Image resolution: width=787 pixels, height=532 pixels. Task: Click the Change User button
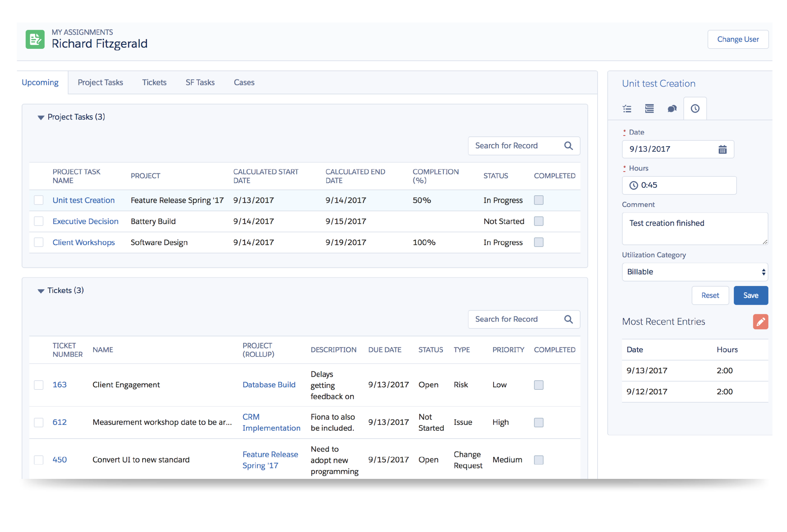(738, 39)
